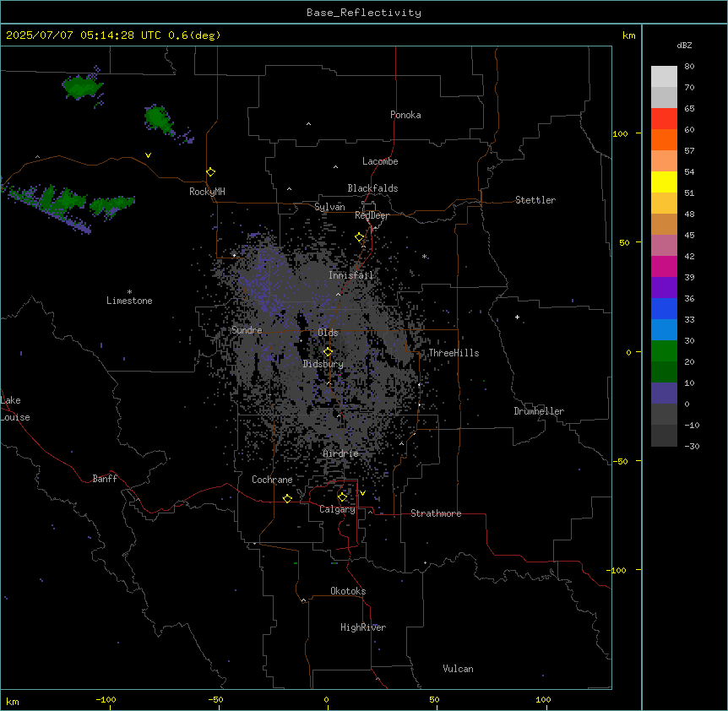
Task: Click the Stettler city label
Action: 535,200
